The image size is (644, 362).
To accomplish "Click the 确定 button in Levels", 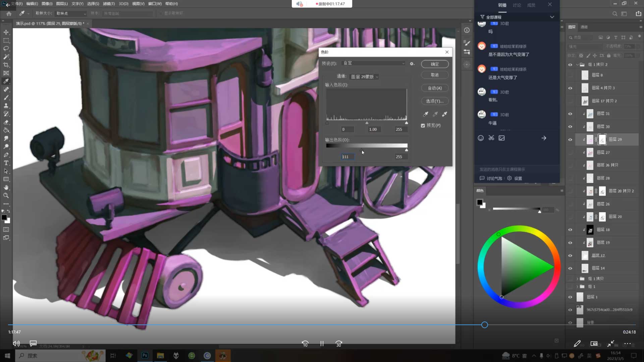I will pyautogui.click(x=435, y=64).
